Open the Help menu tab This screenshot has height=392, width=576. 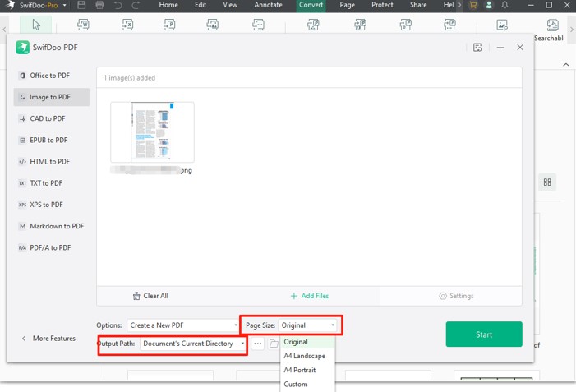pos(449,5)
